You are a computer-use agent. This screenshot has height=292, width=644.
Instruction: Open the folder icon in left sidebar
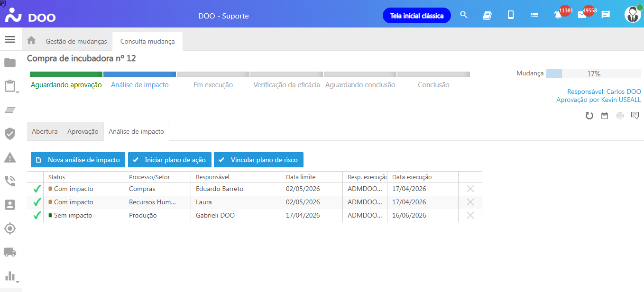coord(10,63)
